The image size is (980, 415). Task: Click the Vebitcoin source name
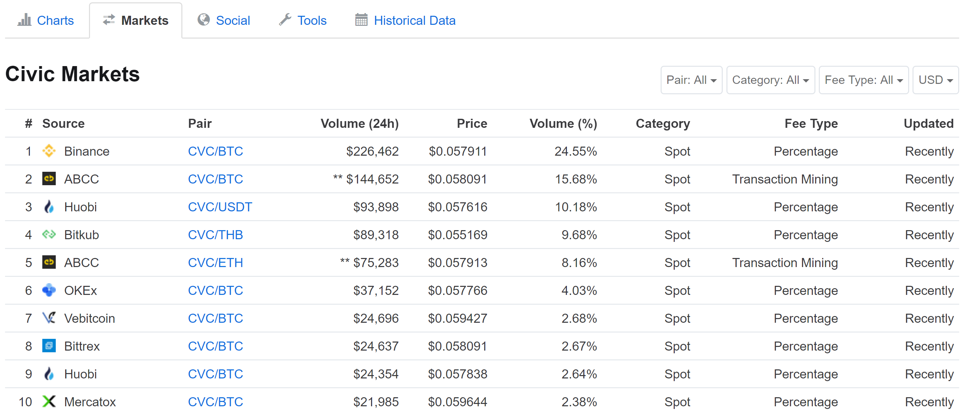[x=89, y=318]
